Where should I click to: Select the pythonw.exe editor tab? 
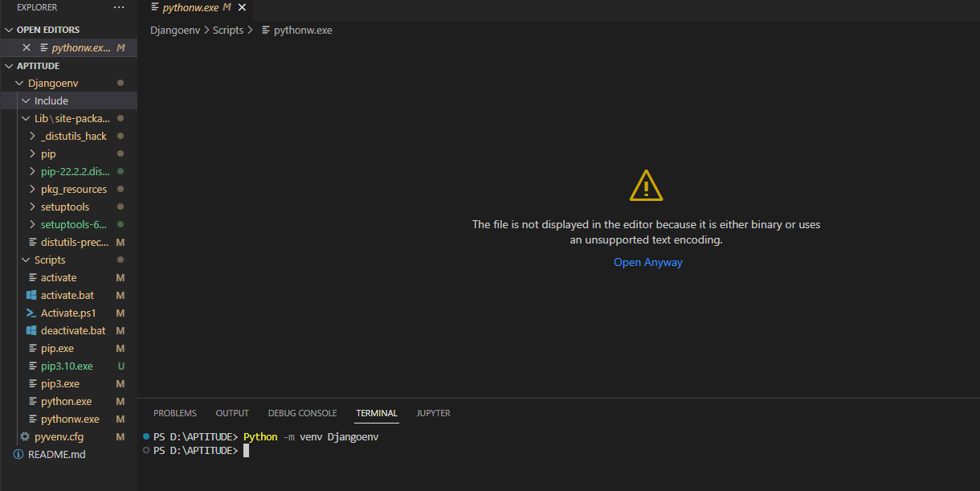coord(196,8)
